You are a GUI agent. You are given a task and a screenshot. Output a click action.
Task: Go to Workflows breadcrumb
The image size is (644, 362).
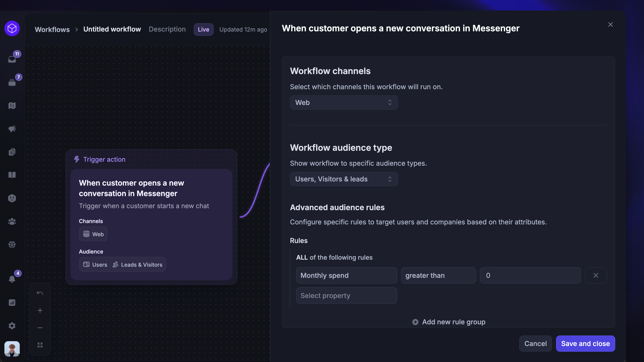click(x=52, y=30)
